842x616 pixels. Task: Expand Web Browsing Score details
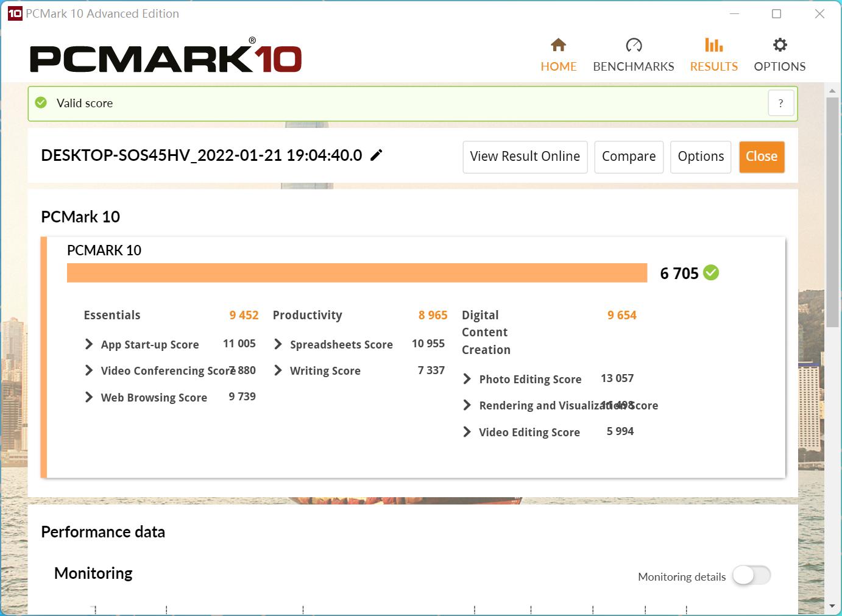(x=89, y=397)
